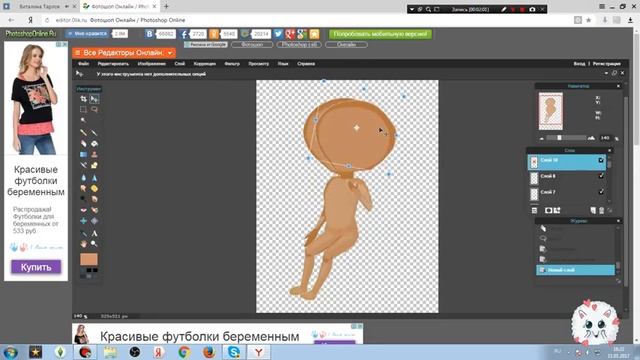This screenshot has height=360, width=640.
Task: Toggle visibility of layer Слой 7
Action: click(601, 192)
